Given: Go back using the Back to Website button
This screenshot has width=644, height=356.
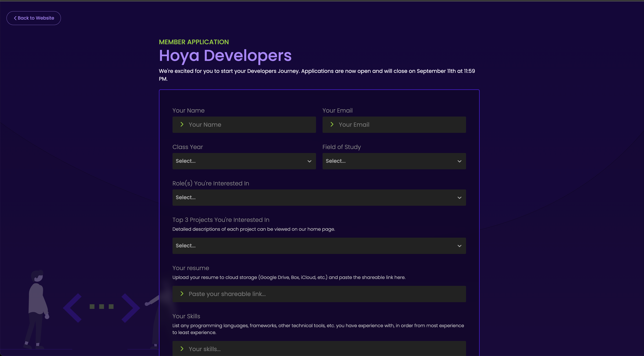Looking at the screenshot, I should [34, 18].
